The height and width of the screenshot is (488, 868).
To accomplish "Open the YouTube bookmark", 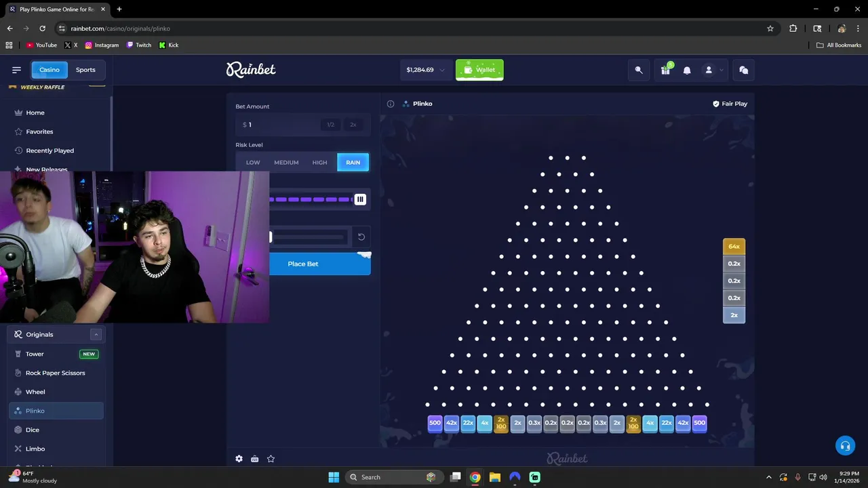I will [41, 45].
